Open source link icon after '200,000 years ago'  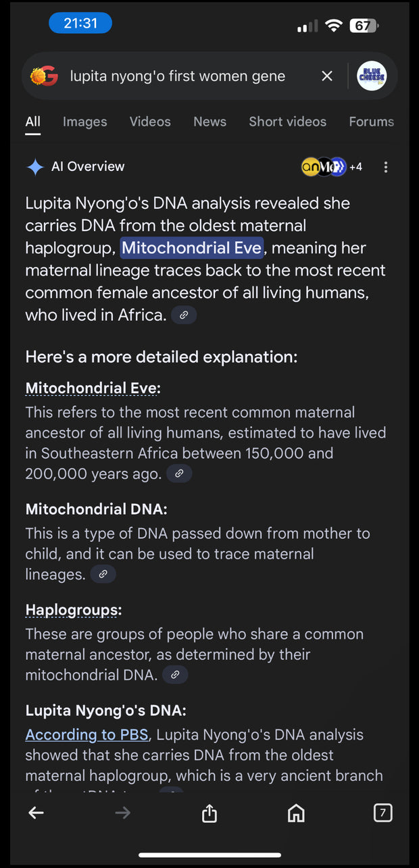point(179,474)
